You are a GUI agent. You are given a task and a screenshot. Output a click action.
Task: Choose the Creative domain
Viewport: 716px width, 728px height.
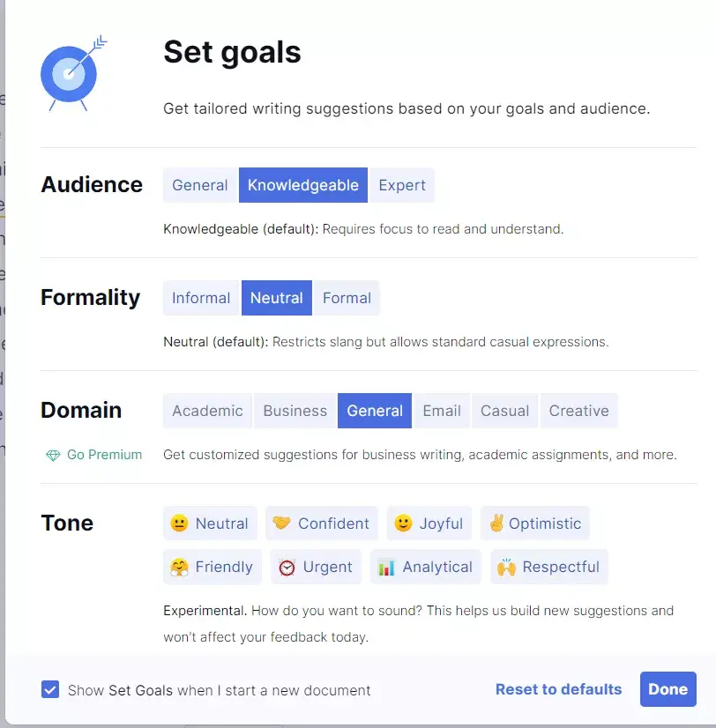pyautogui.click(x=578, y=411)
